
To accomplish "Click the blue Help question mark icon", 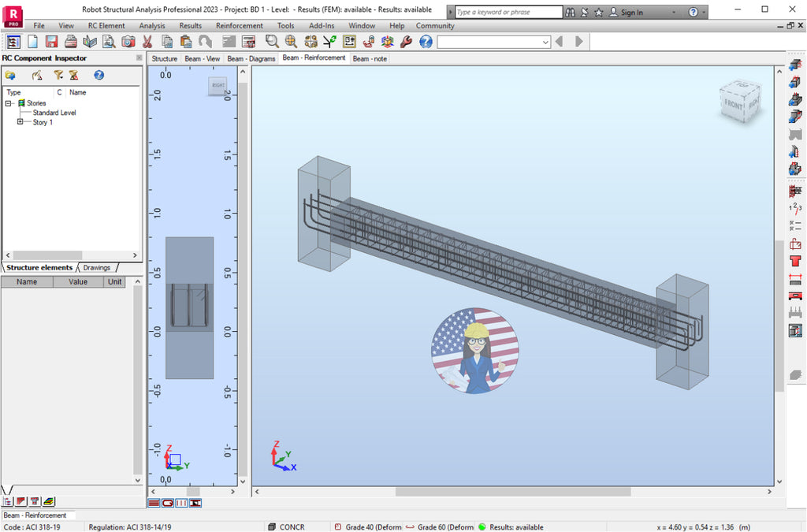I will 424,41.
